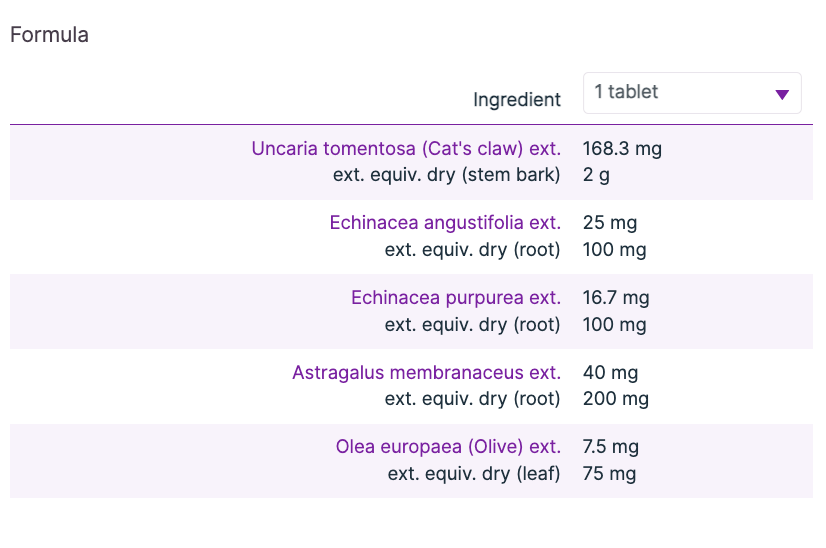The height and width of the screenshot is (548, 826).
Task: Open the Echinacea purpurea ext. link
Action: [x=455, y=298]
